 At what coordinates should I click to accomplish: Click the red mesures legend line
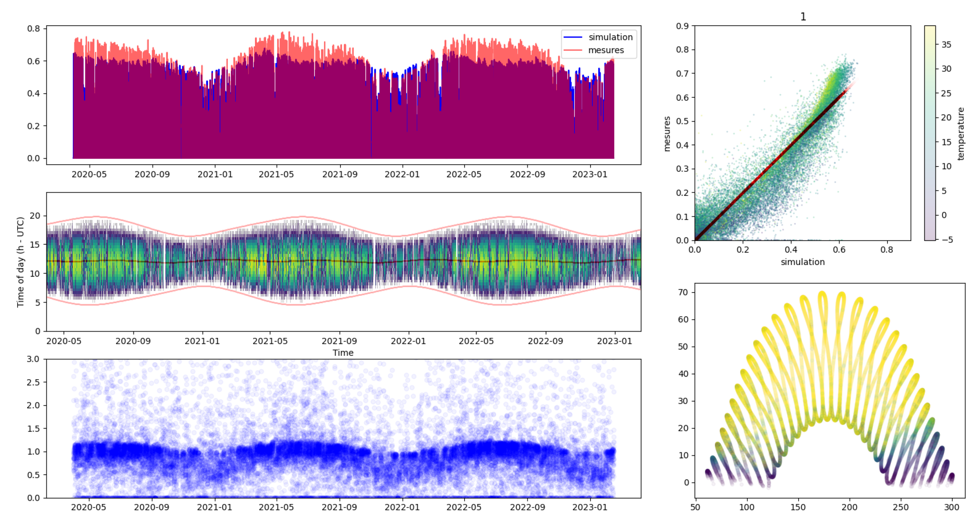(x=572, y=50)
